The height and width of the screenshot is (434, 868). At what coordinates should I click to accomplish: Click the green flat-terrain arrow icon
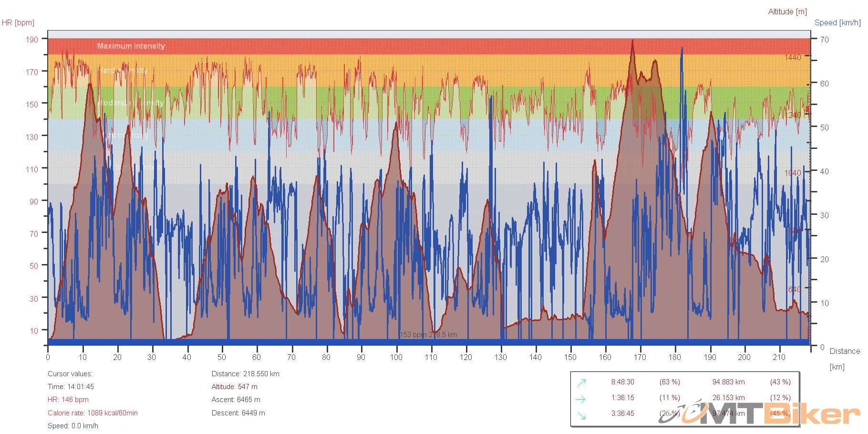[x=580, y=399]
